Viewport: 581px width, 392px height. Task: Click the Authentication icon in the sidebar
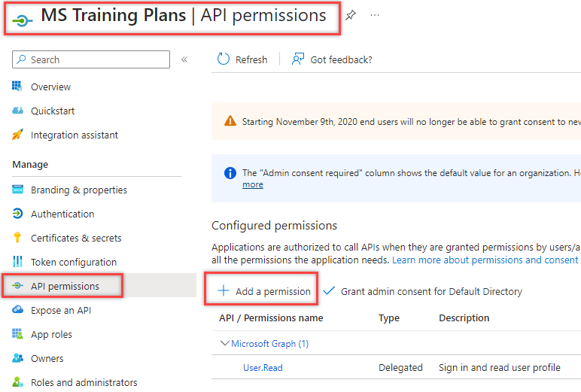click(x=18, y=214)
